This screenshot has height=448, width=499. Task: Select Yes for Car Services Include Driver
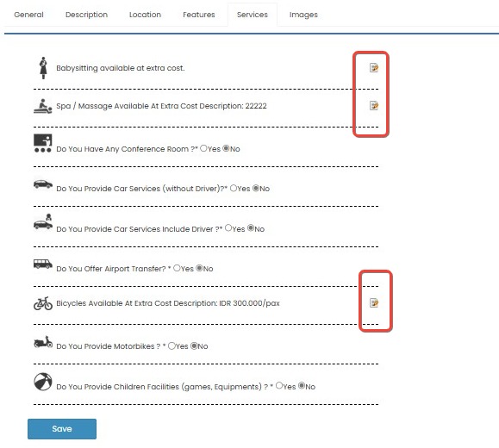(x=228, y=227)
